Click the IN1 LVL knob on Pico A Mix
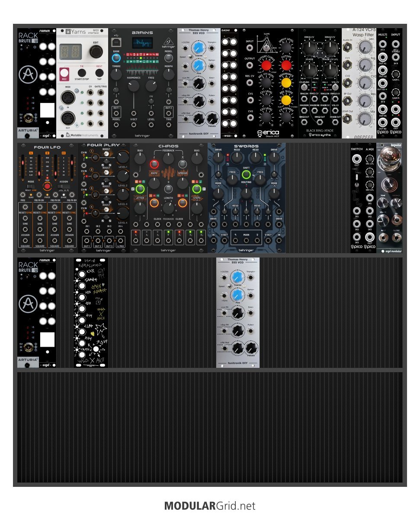420x515 pixels. tap(370, 159)
